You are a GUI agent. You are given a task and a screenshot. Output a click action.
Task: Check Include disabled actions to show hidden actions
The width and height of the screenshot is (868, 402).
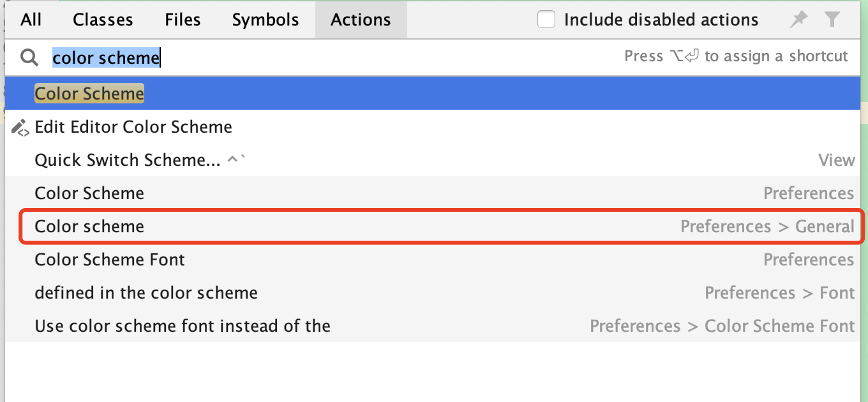546,19
